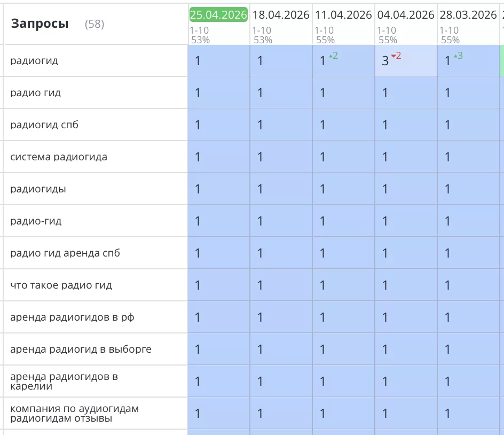Image resolution: width=504 pixels, height=435 pixels.
Task: Open the 18.04.2026 date column header
Action: pyautogui.click(x=281, y=15)
